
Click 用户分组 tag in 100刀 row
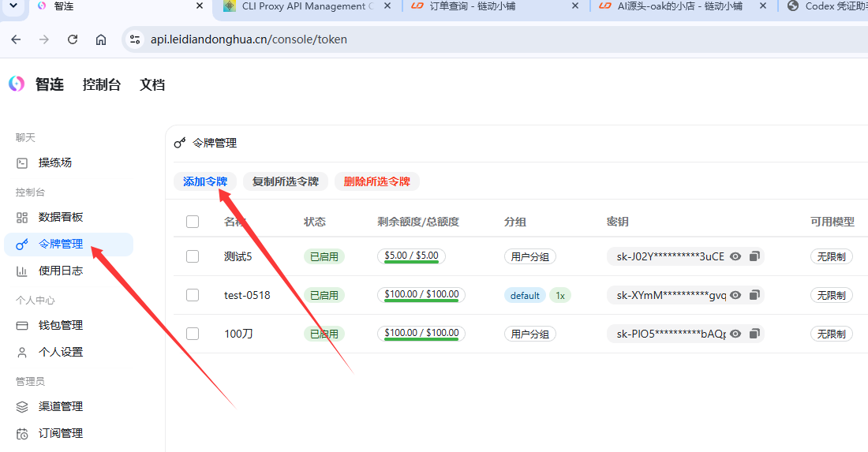pyautogui.click(x=529, y=334)
